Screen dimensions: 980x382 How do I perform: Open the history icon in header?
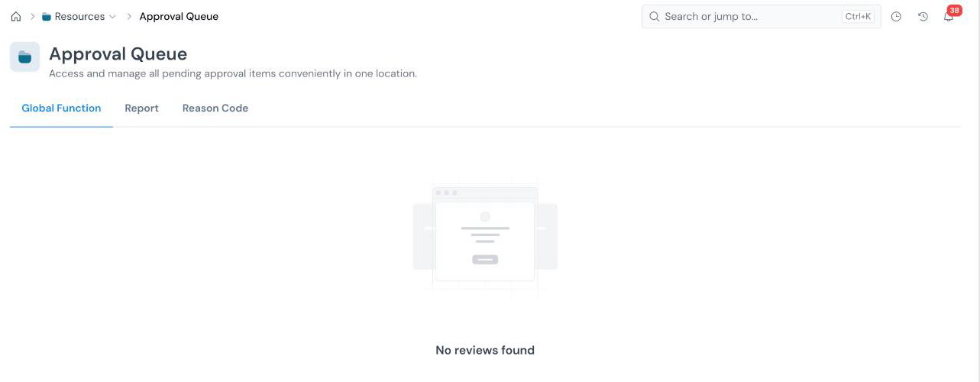pyautogui.click(x=923, y=16)
